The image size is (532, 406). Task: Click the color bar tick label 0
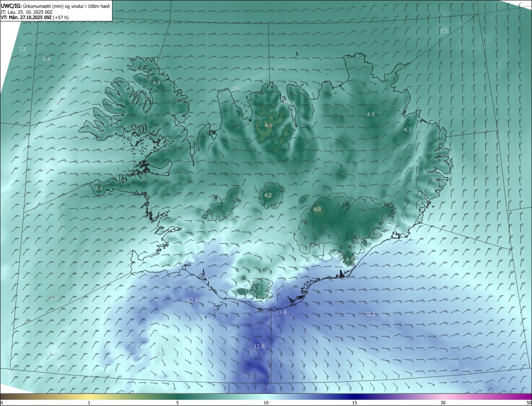(2, 403)
